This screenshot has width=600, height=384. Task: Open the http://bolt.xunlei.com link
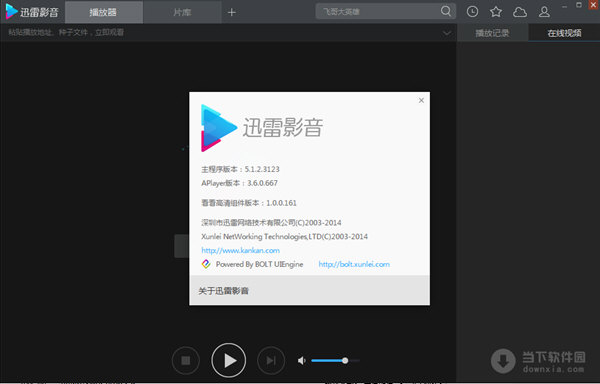354,264
